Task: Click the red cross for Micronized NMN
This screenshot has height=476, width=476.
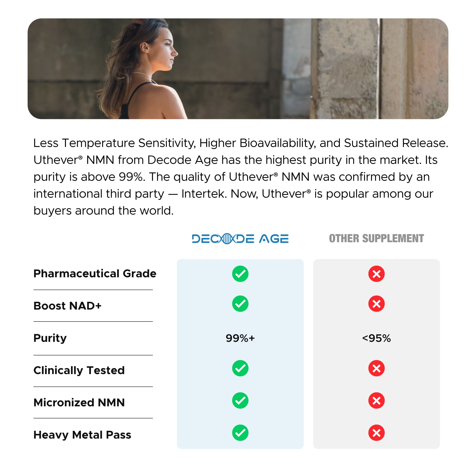Action: point(377,400)
